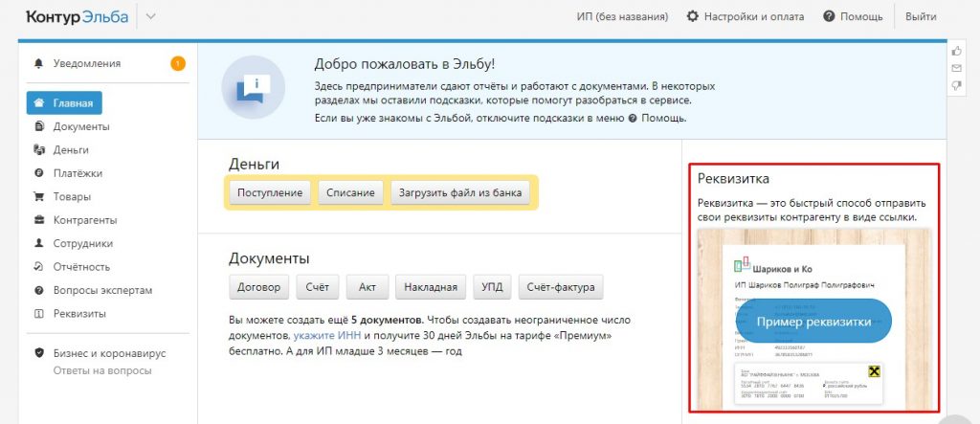Create a Накладная document
The image size is (980, 424).
pos(431,287)
